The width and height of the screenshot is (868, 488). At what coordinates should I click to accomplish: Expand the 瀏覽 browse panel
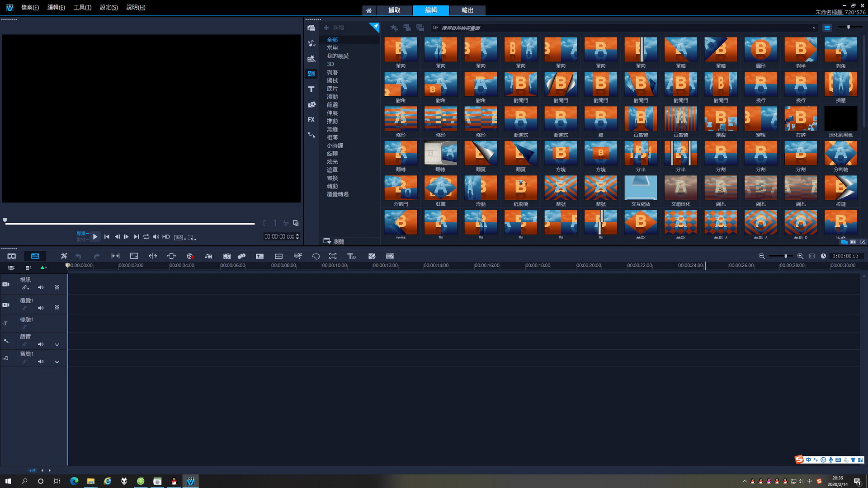point(334,241)
